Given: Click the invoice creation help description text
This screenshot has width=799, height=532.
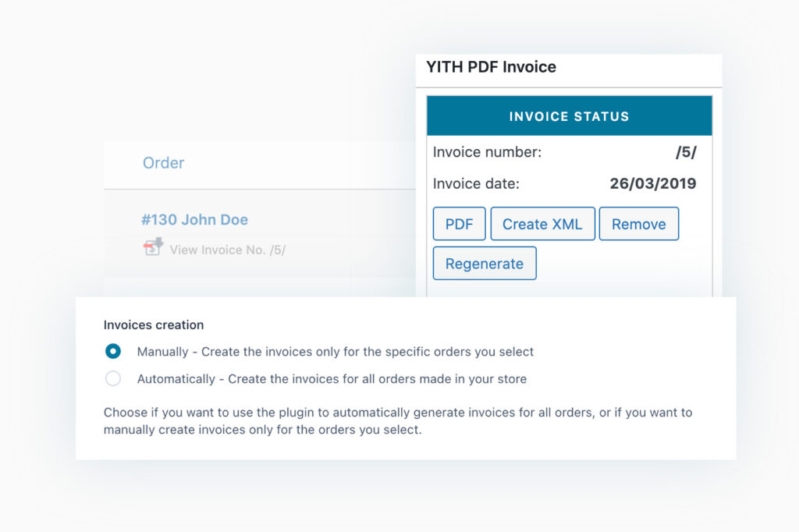Looking at the screenshot, I should [398, 421].
